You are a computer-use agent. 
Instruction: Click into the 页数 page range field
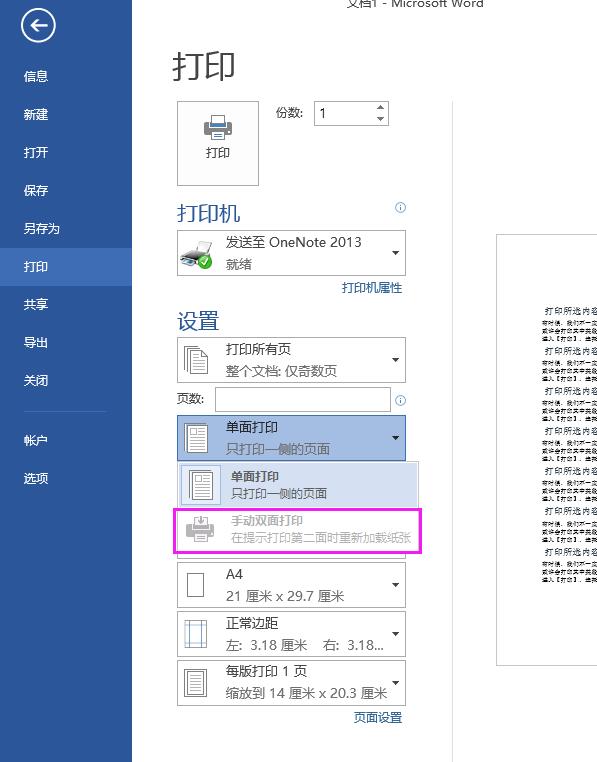303,399
